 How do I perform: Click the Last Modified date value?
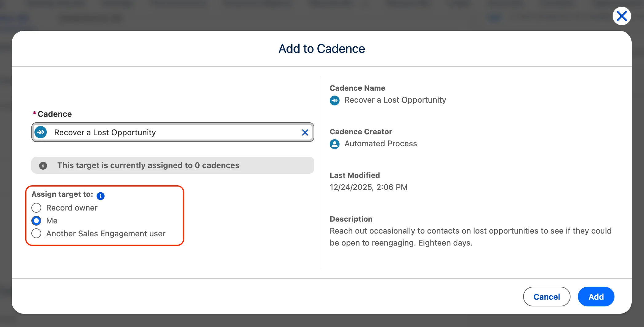pyautogui.click(x=368, y=187)
